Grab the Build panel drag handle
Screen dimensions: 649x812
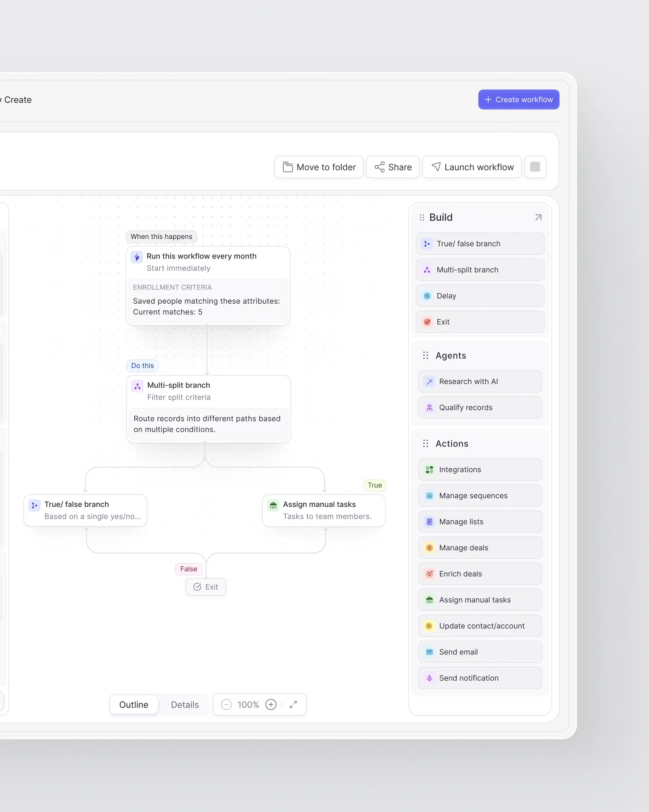[x=422, y=217]
